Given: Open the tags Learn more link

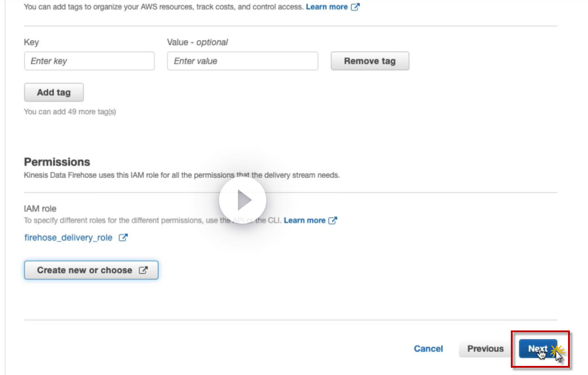Looking at the screenshot, I should [326, 7].
